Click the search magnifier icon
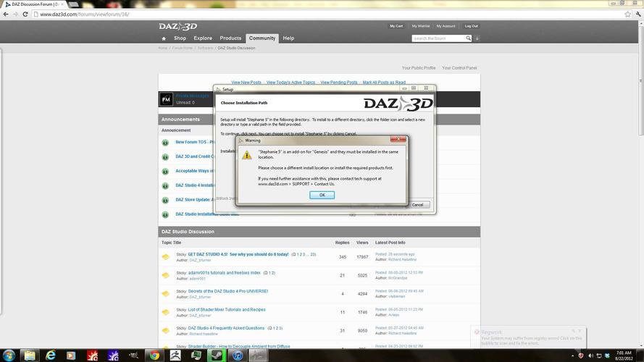This screenshot has width=644, height=362. (468, 38)
